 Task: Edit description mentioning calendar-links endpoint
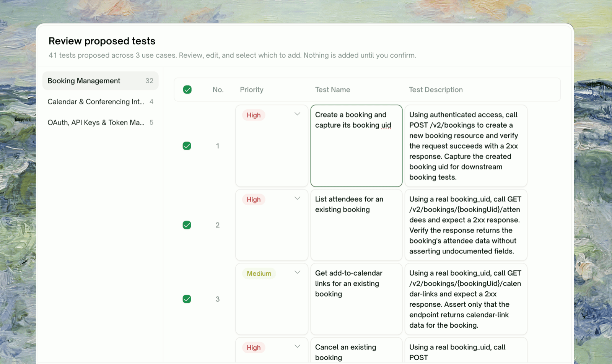466,299
